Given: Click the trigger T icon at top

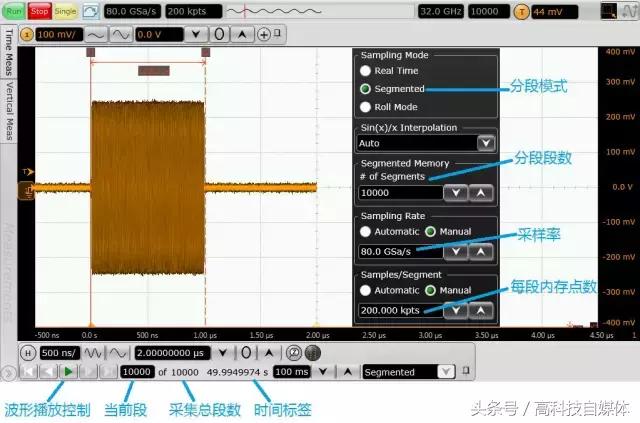Looking at the screenshot, I should 521,11.
